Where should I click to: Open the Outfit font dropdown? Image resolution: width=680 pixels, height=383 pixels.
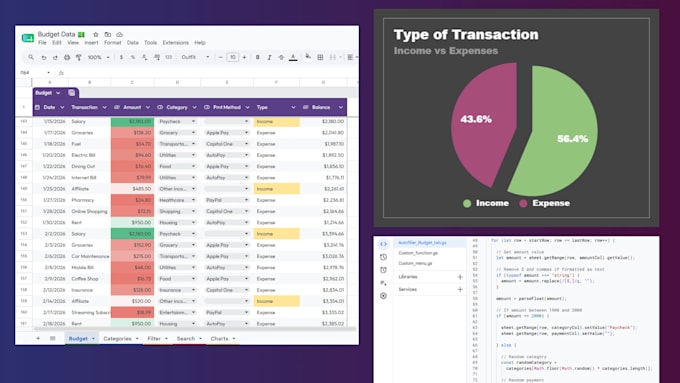(195, 57)
